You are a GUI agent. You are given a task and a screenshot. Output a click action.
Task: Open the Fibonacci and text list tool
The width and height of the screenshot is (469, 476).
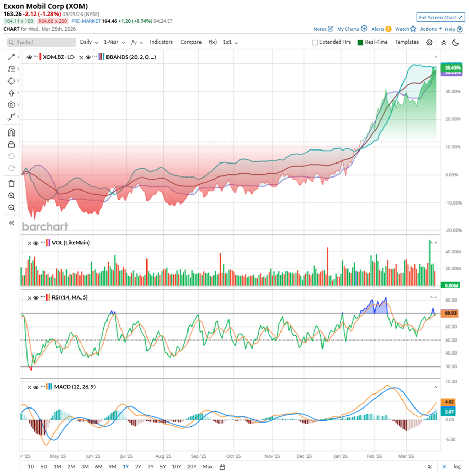tap(11, 69)
